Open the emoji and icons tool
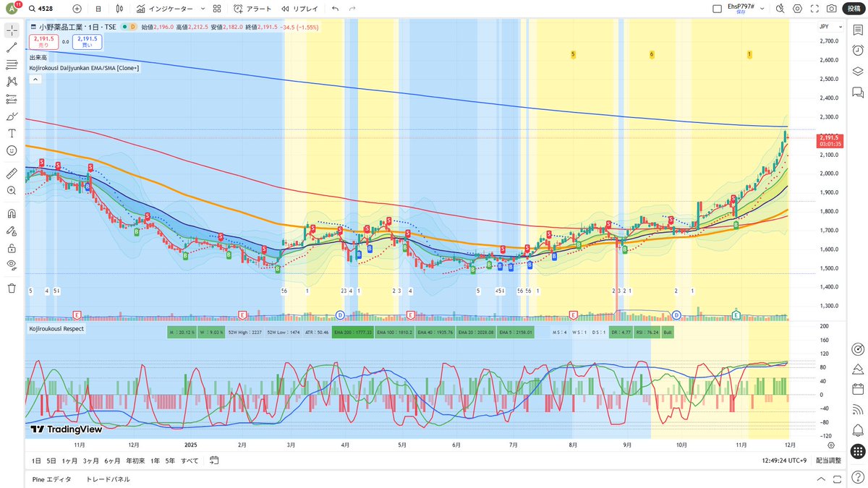 pyautogui.click(x=12, y=150)
